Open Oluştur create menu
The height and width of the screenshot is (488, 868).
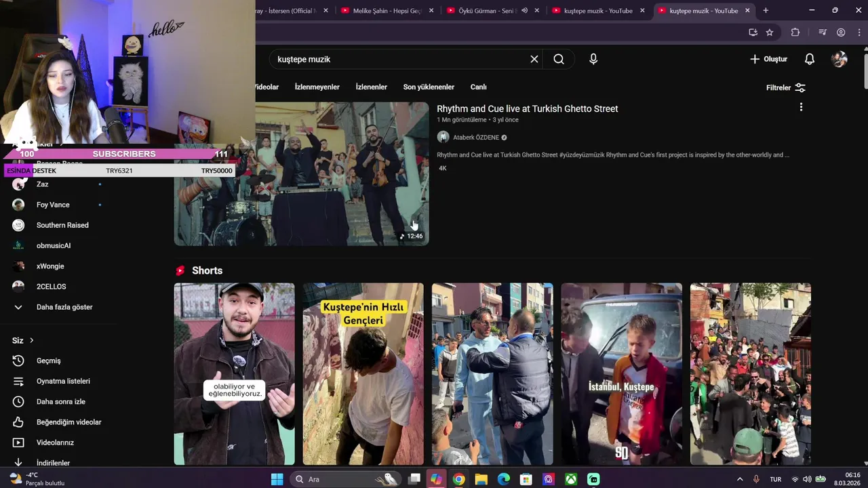[x=769, y=59]
